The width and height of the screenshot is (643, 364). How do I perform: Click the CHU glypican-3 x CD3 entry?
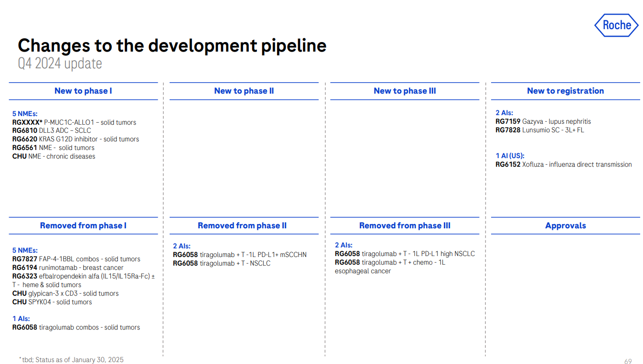[65, 293]
